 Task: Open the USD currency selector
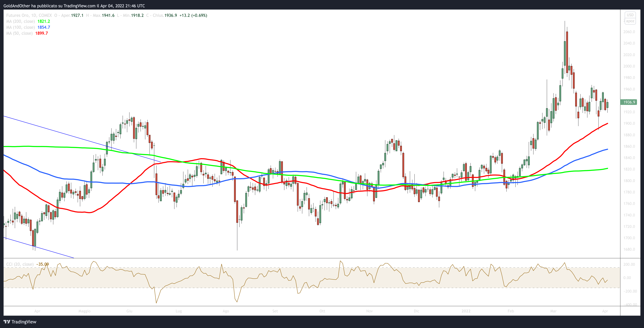[630, 15]
